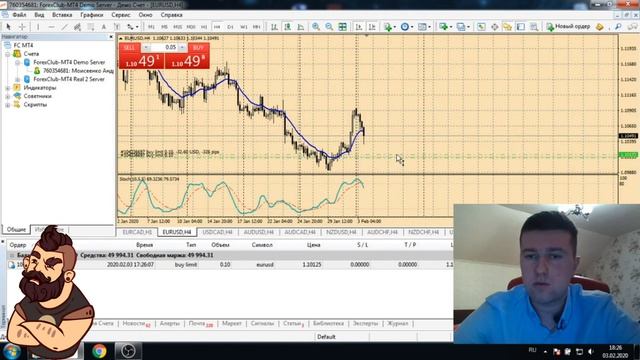Switch chart to H4 timeframe
640x360 pixels.
(x=217, y=27)
